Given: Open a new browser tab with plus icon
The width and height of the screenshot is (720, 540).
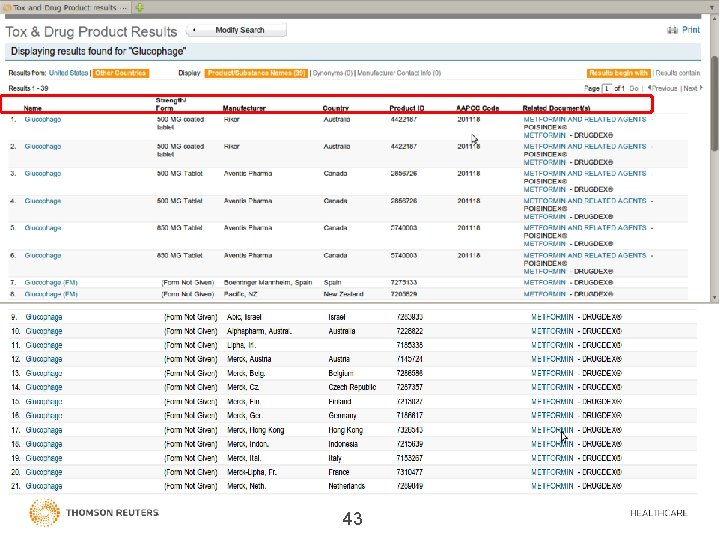Looking at the screenshot, I should point(139,7).
